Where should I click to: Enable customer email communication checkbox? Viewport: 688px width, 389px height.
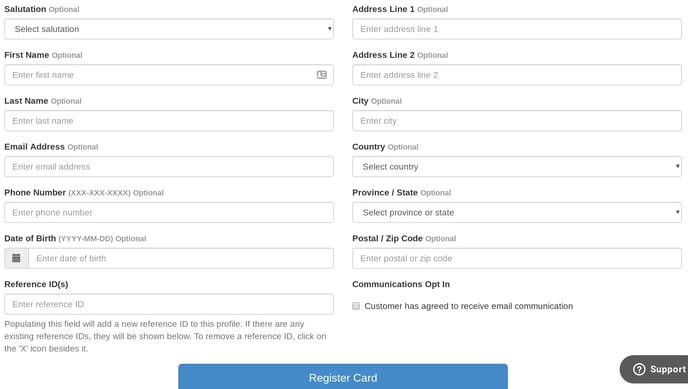coord(356,306)
